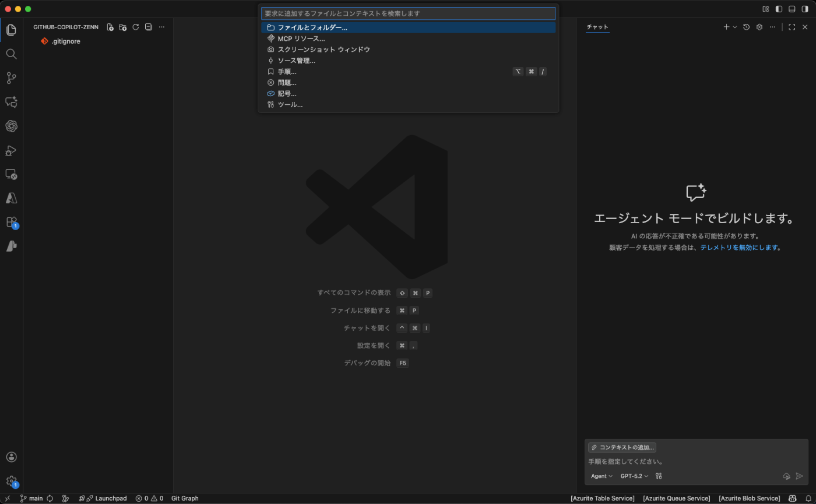816x504 pixels.
Task: Select MCP リソース... in context picker
Action: [x=408, y=38]
